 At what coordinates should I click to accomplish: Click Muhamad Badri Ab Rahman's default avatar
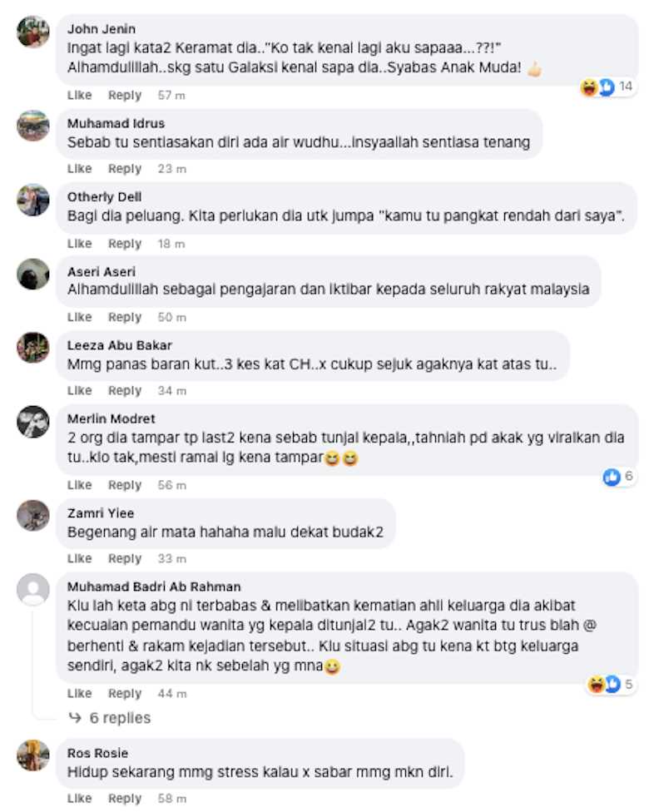(x=33, y=589)
